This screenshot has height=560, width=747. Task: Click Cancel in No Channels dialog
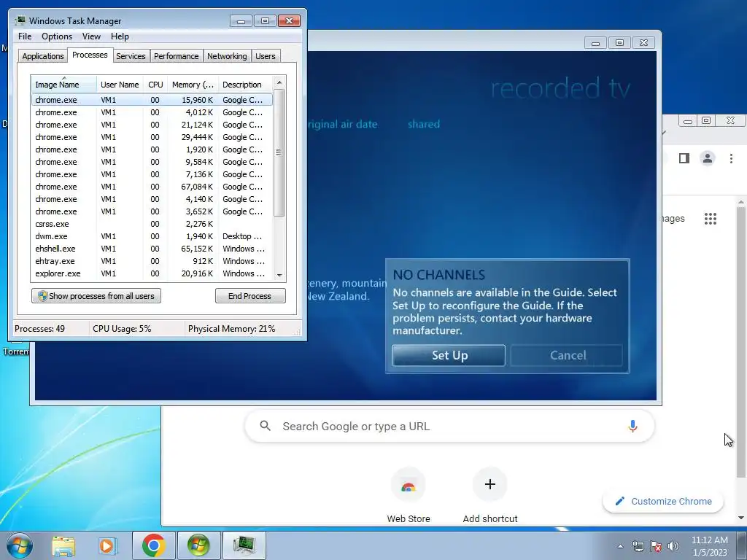(567, 355)
